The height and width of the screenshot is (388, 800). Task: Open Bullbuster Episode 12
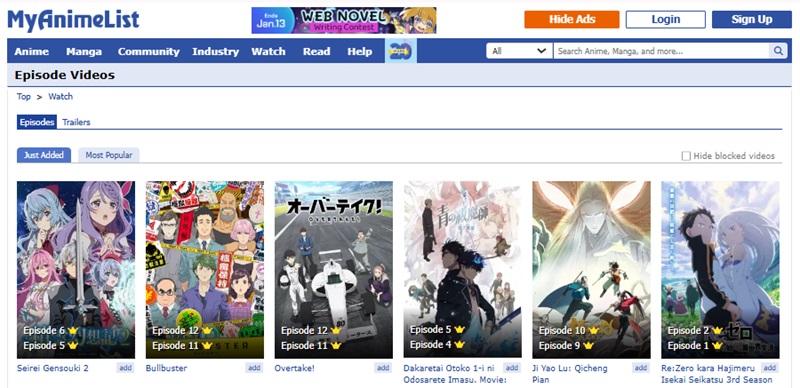(x=176, y=331)
